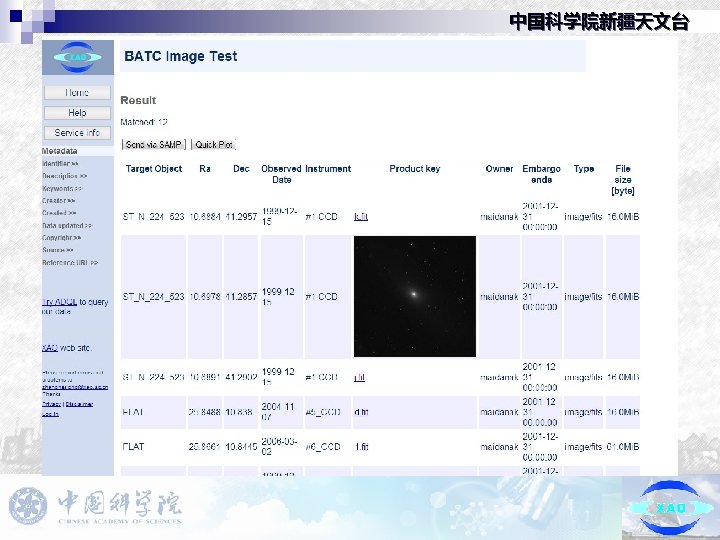This screenshot has height=540, width=720.
Task: Open the ls.fit product key link
Action: (361, 216)
